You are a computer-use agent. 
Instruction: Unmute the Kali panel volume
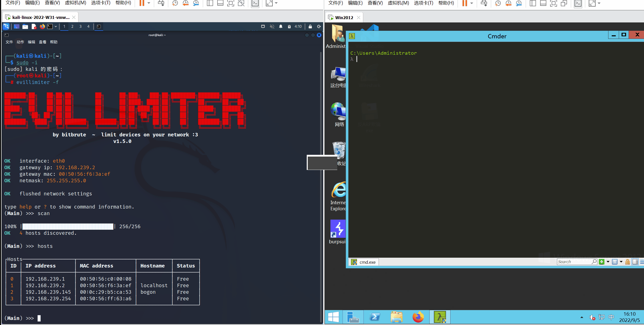tap(272, 26)
